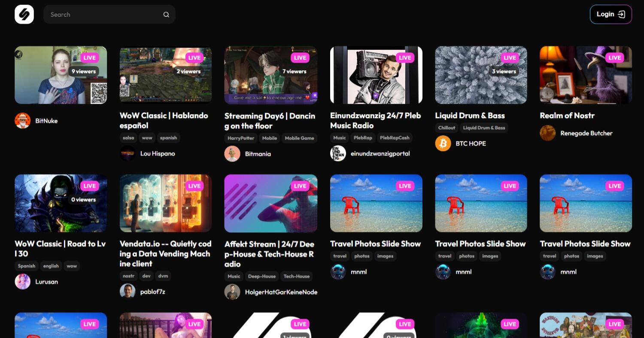This screenshot has height=338, width=644.
Task: Open pablof7z's avatar icon
Action: click(x=128, y=292)
